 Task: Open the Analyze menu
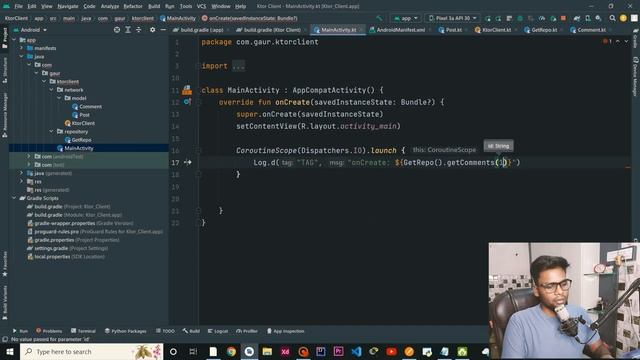[110, 6]
